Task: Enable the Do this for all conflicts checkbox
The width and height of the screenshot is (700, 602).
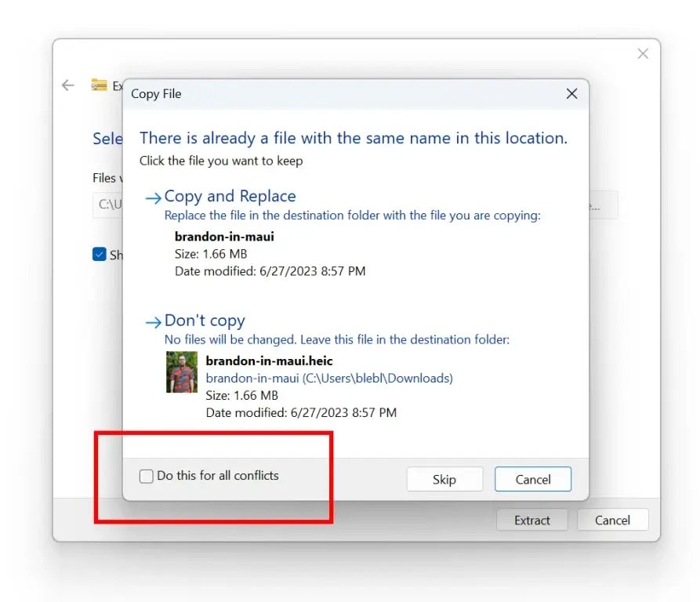Action: (x=146, y=476)
